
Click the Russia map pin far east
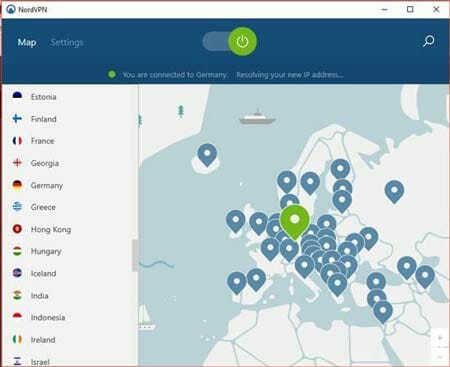click(x=394, y=192)
